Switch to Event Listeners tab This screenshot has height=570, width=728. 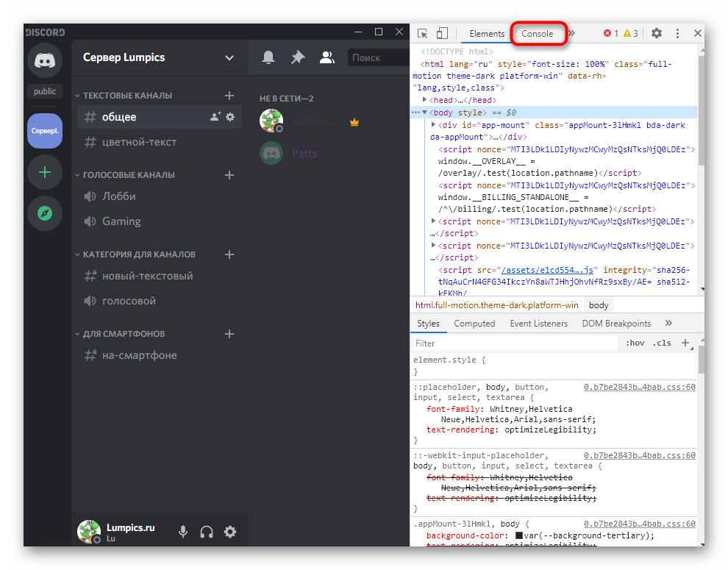click(538, 324)
